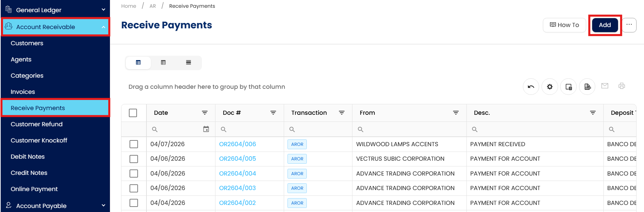Click the export document icon
The width and height of the screenshot is (644, 212).
[588, 87]
